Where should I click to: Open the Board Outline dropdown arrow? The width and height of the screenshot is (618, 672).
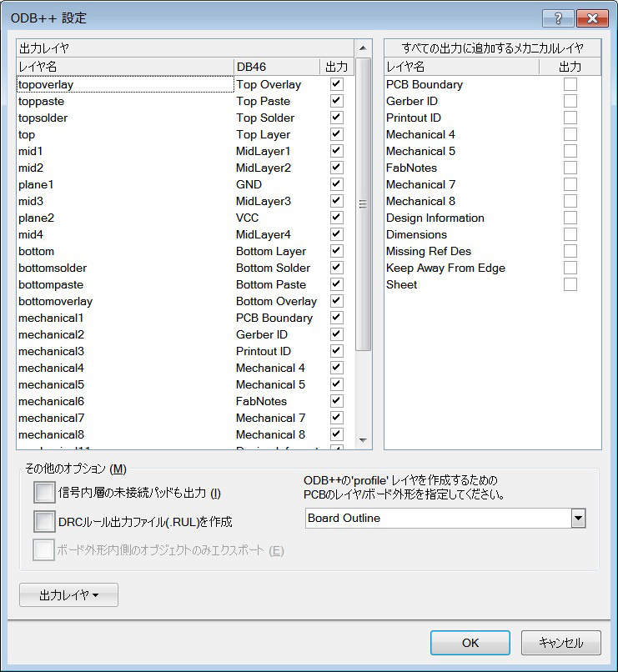coord(578,518)
